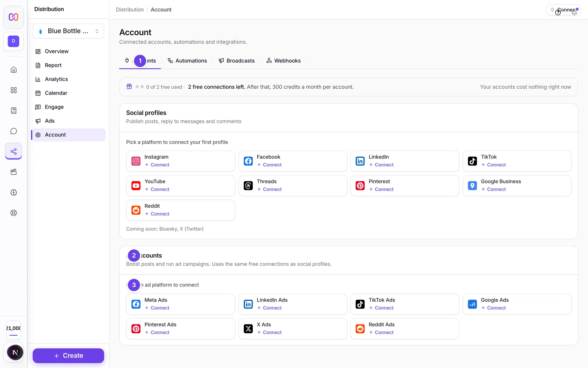Open the lifebuoy support icon in rail
This screenshot has height=368, width=588.
pos(13,213)
